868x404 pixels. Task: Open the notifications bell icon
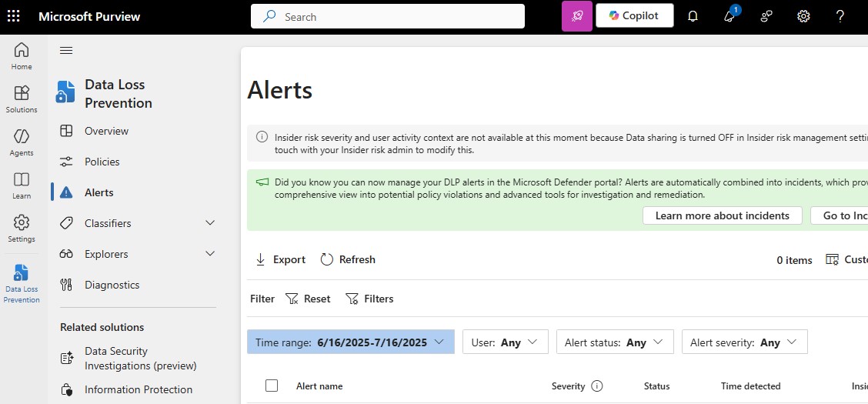[693, 17]
